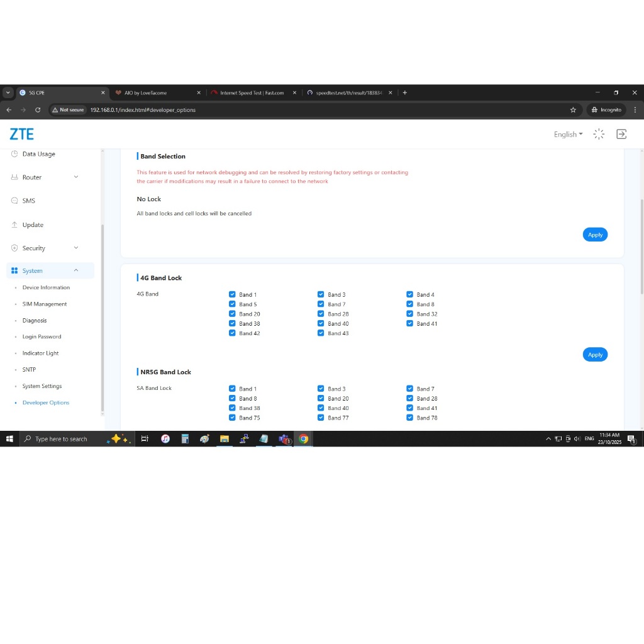
Task: Click the Data Usage sidebar icon
Action: [x=14, y=154]
